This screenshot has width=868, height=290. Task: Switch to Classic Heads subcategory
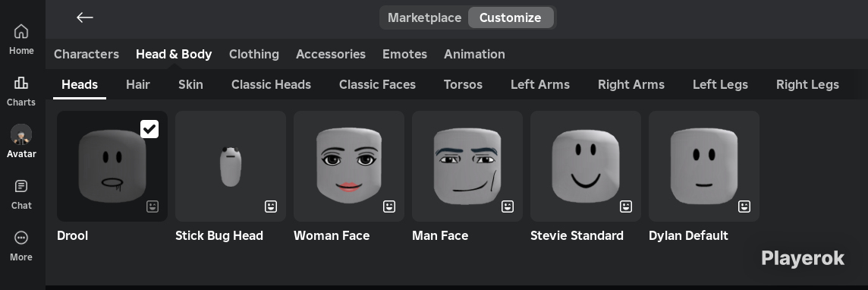pyautogui.click(x=272, y=85)
